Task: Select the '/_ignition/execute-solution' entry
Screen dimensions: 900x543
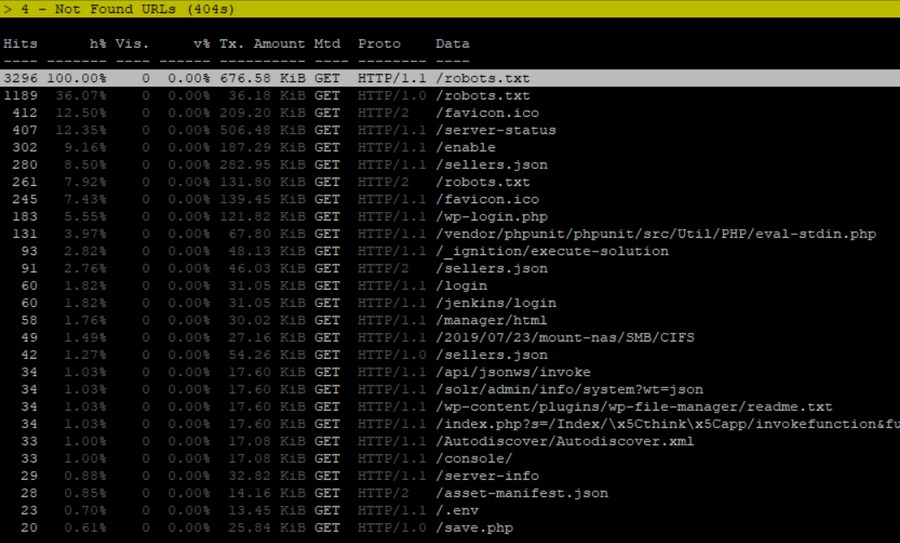Action: (552, 251)
